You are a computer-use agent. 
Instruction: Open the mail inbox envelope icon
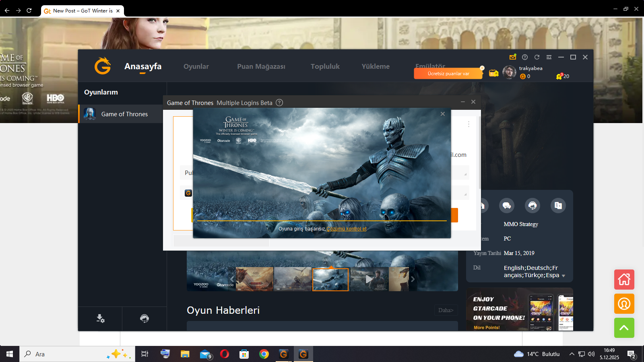coord(512,57)
